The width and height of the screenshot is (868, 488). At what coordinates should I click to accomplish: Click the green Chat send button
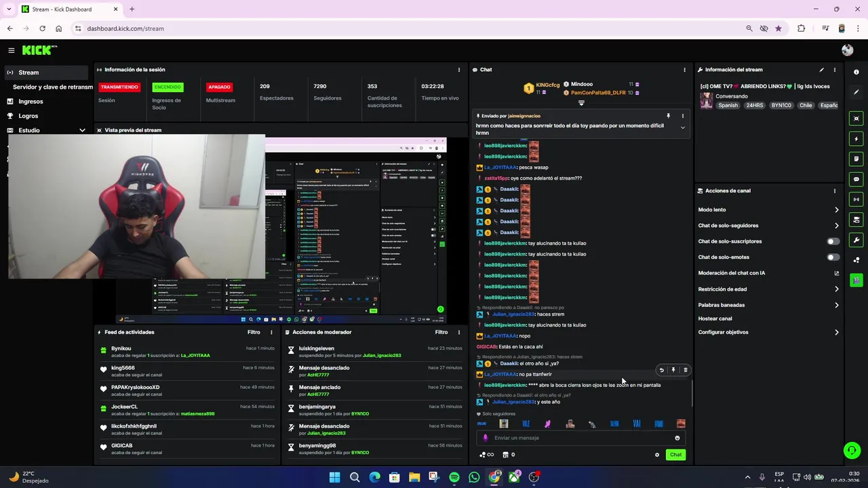pyautogui.click(x=675, y=455)
